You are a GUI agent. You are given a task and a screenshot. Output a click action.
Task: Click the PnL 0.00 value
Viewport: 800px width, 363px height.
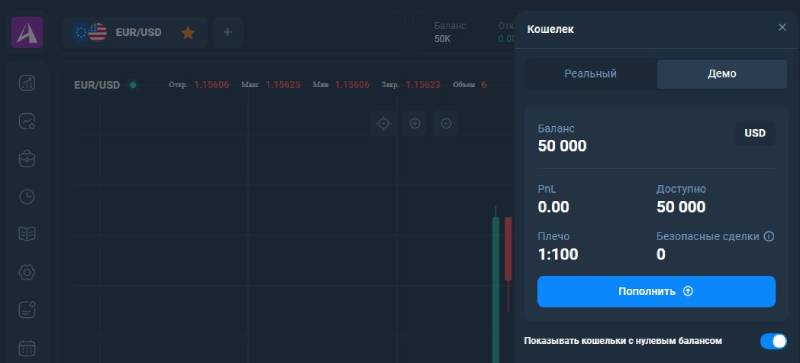click(x=554, y=207)
